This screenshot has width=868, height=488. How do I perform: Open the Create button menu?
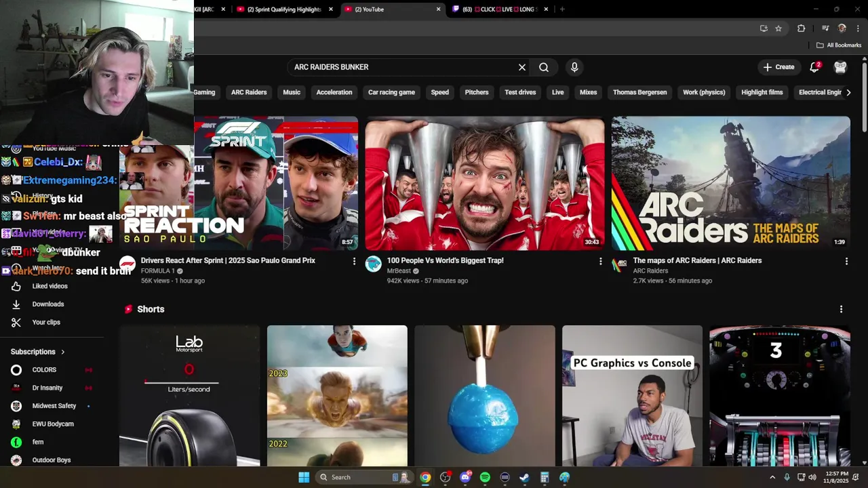[x=778, y=67]
